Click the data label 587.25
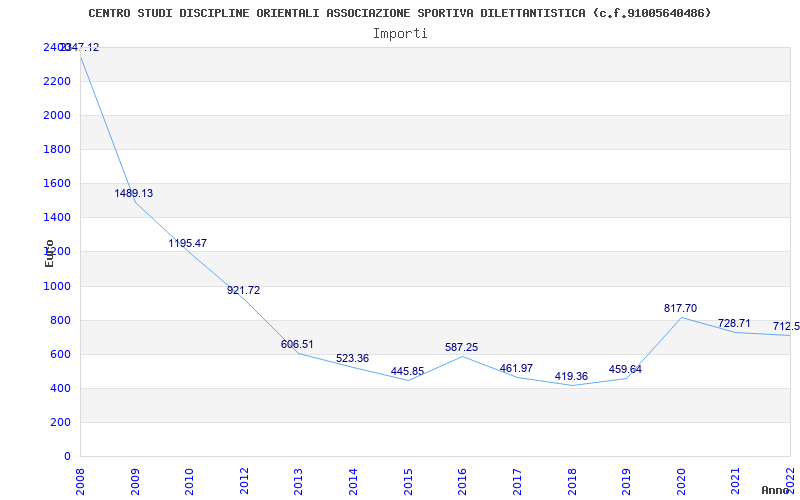800x500 pixels. [x=461, y=347]
